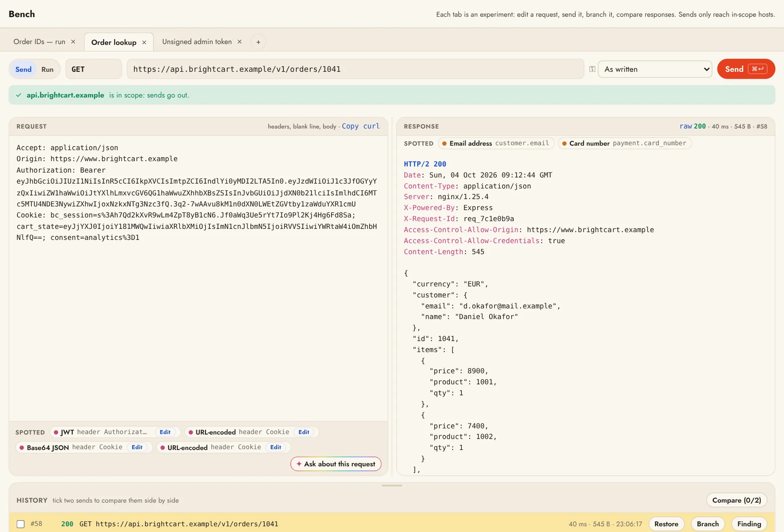Close the Order IDs — run tab
This screenshot has width=784, height=532.
pos(73,42)
